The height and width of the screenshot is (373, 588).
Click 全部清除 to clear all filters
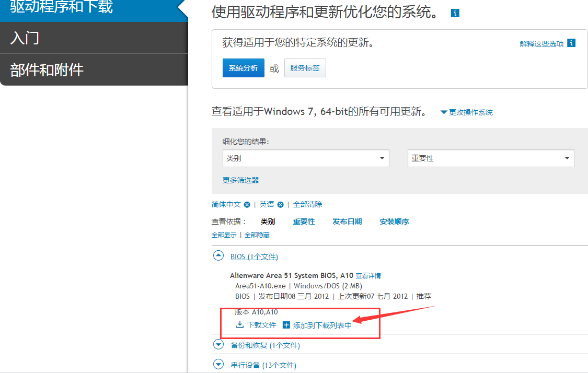[308, 204]
